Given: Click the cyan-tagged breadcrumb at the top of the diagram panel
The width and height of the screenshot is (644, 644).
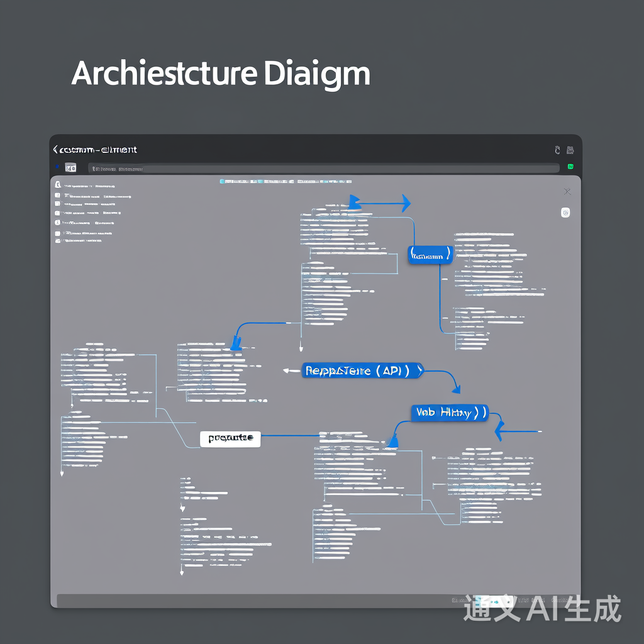Looking at the screenshot, I should click(x=286, y=181).
